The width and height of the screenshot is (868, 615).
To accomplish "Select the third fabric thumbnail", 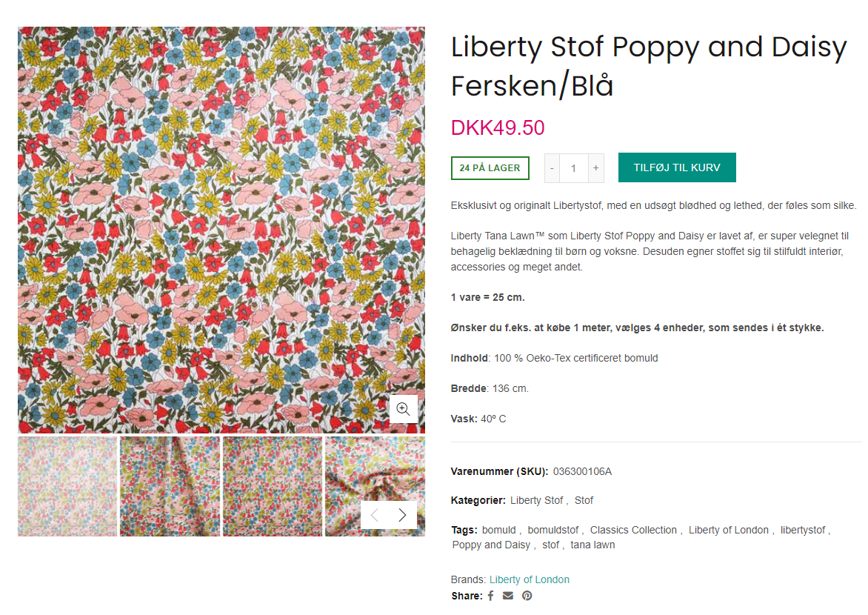I will pos(273,486).
